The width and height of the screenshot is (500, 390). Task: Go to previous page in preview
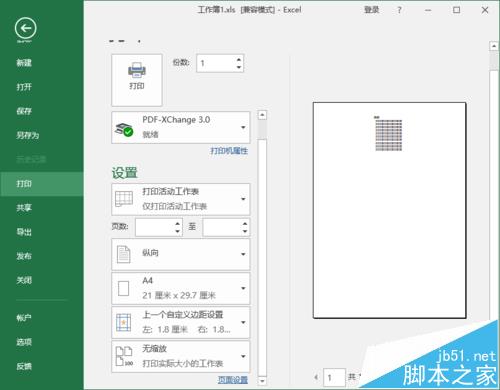pyautogui.click(x=316, y=377)
